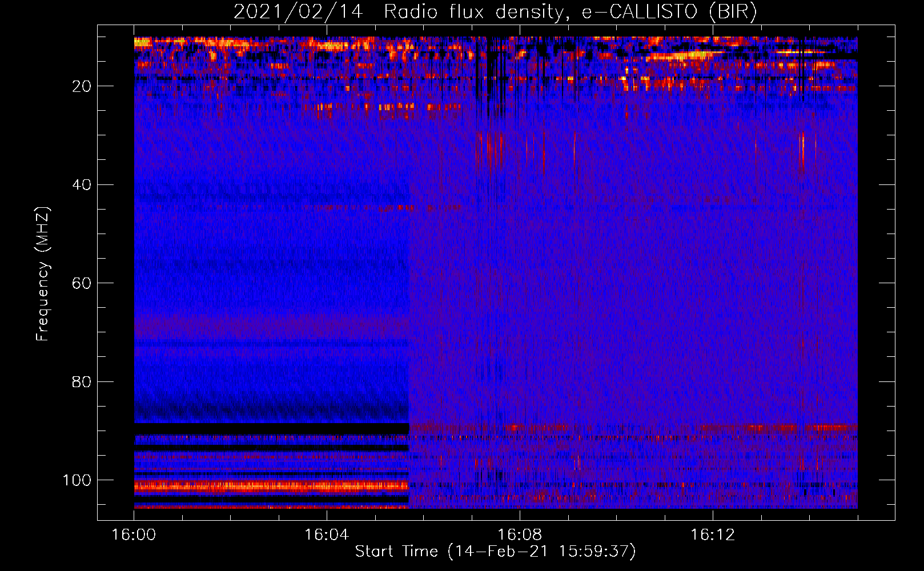Click the 20 frequency tick label

[82, 86]
